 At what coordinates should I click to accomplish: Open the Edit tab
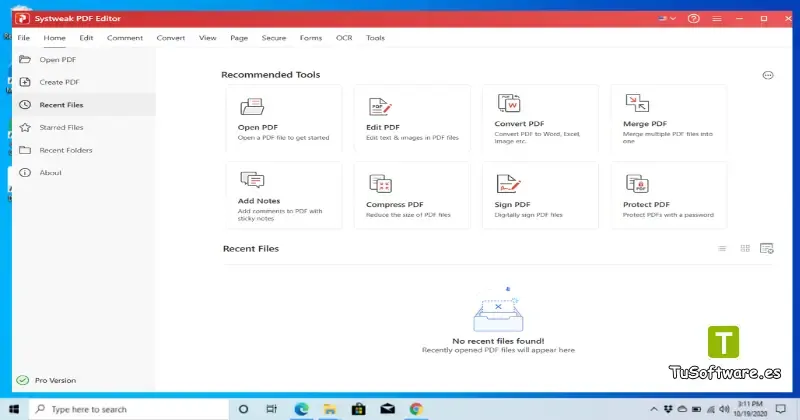pos(86,38)
